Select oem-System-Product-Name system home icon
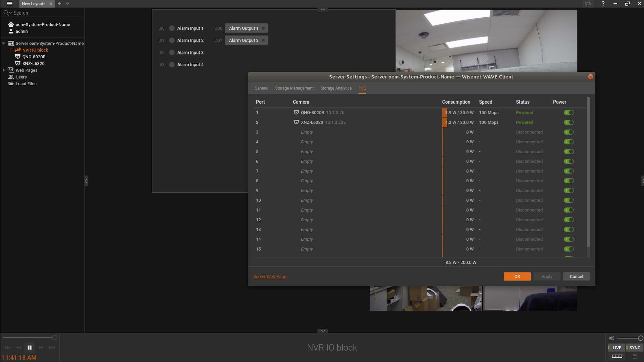644x362 pixels. coord(11,24)
